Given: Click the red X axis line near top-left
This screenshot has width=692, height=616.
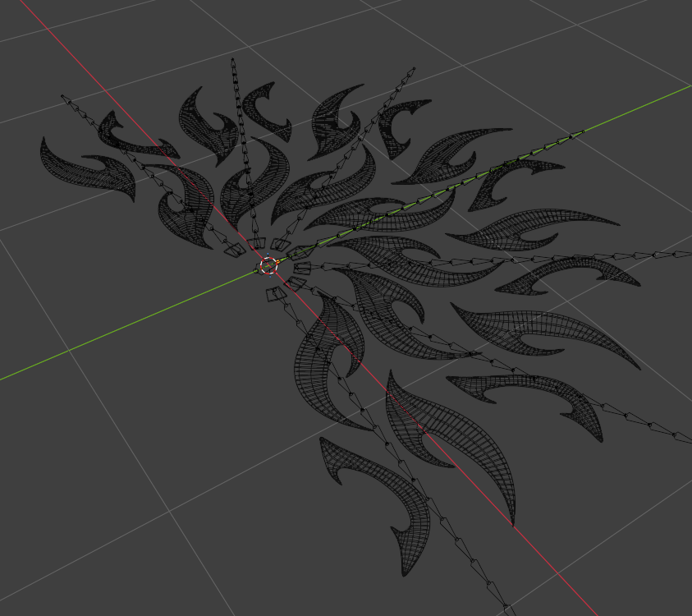Looking at the screenshot, I should 66,48.
